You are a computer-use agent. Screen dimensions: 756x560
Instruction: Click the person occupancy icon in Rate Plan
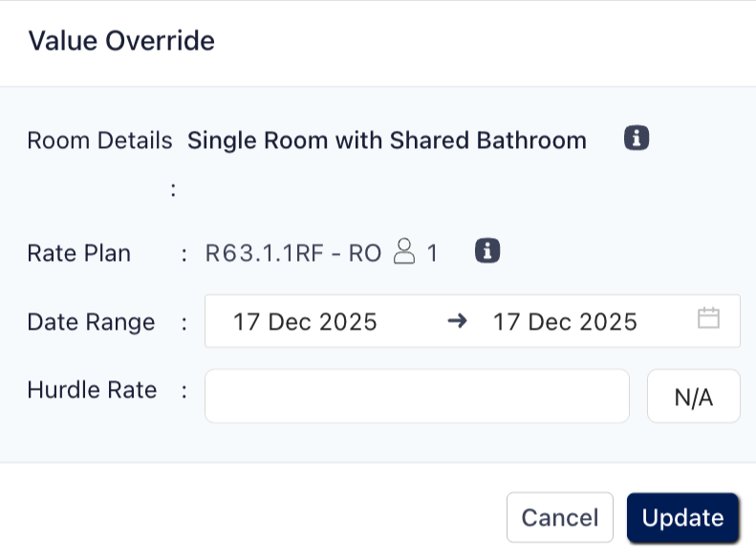[x=404, y=252]
